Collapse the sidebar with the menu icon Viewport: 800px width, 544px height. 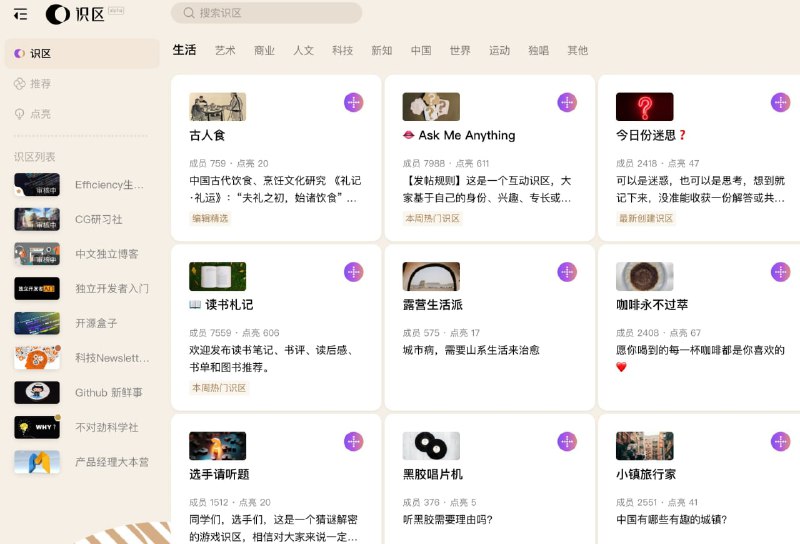(x=20, y=14)
